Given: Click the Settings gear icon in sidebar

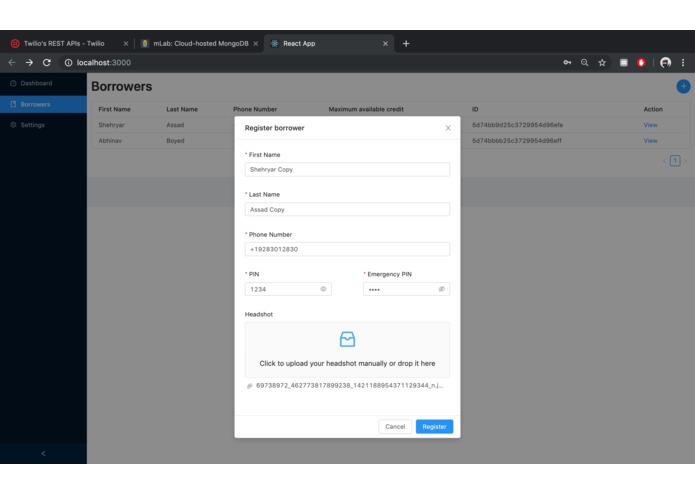Looking at the screenshot, I should click(13, 125).
